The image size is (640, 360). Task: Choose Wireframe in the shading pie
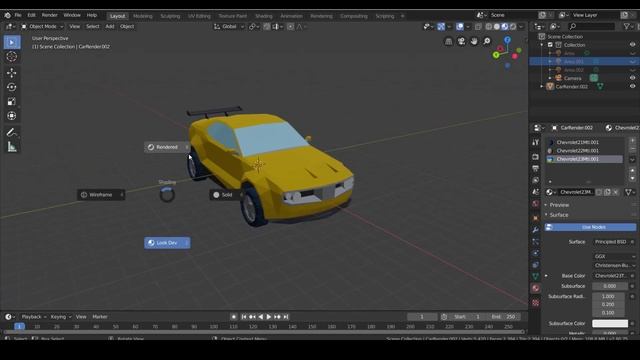(x=101, y=195)
